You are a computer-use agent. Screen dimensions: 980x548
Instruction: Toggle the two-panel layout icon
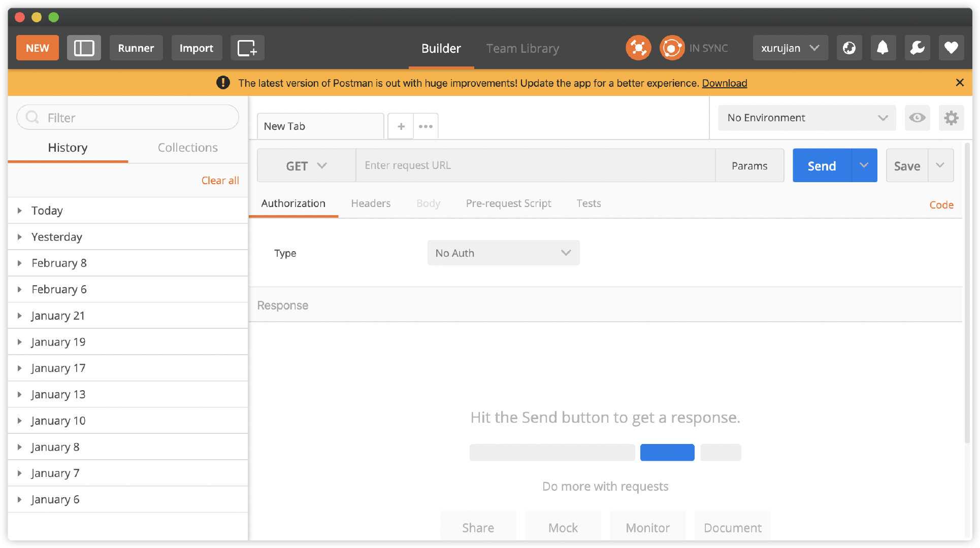click(x=83, y=48)
